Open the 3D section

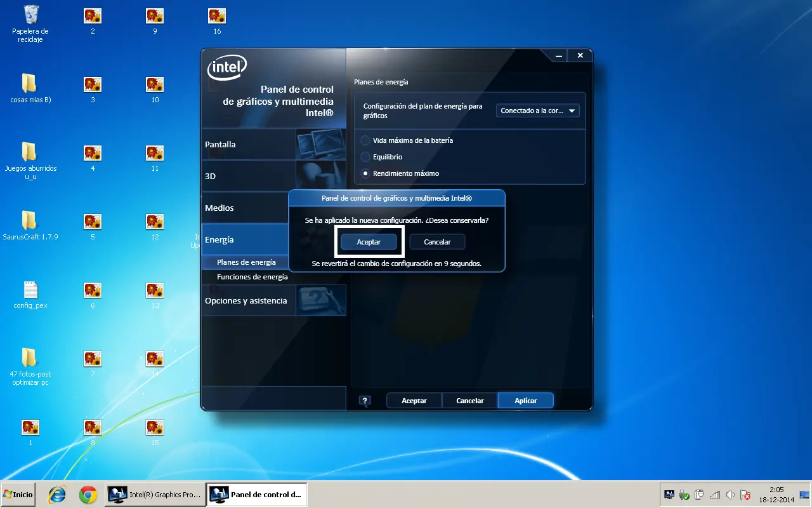(273, 176)
